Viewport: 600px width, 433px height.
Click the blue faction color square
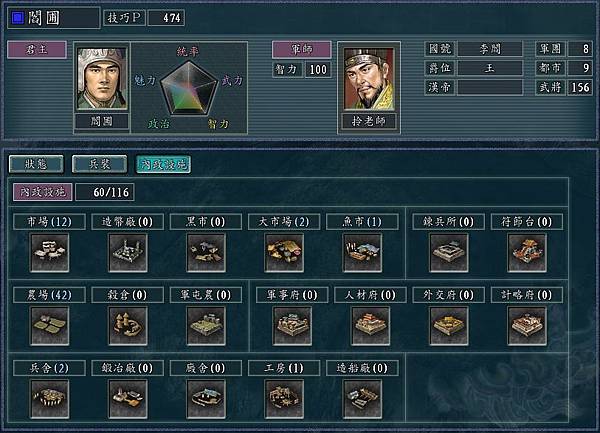coord(18,18)
